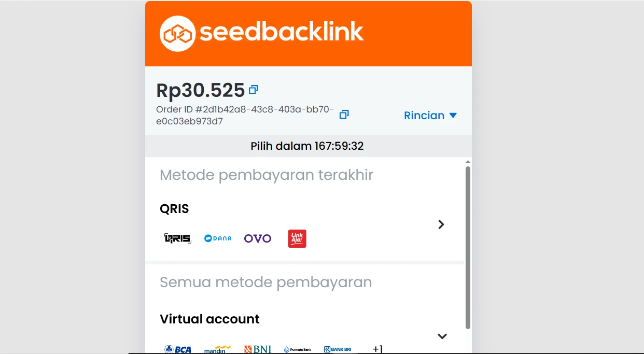This screenshot has height=354, width=644.
Task: Click the BNI bank logo
Action: click(258, 349)
